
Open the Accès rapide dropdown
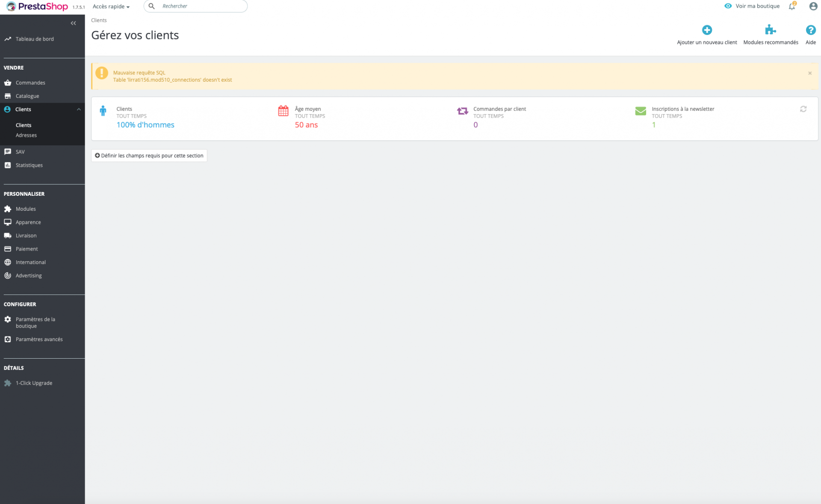(111, 6)
